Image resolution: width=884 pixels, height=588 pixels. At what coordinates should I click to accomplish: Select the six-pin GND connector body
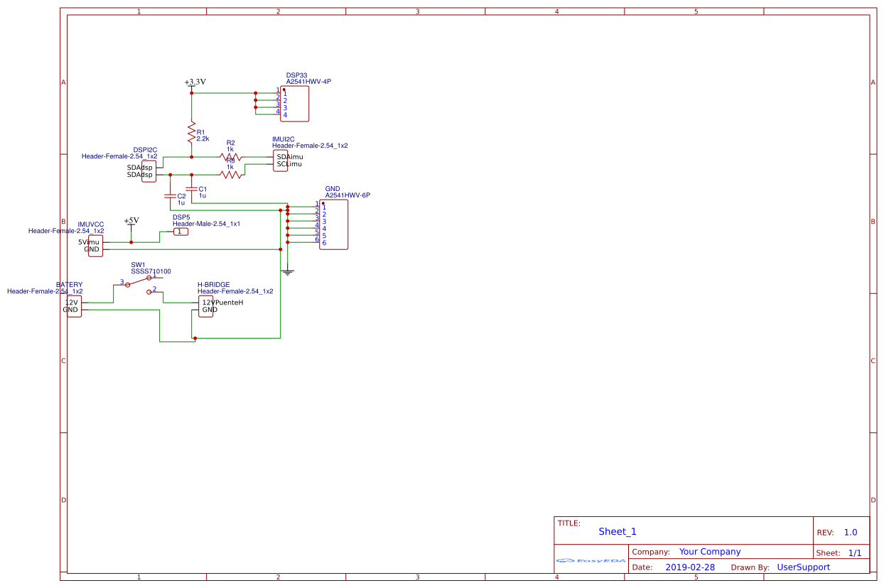[334, 224]
